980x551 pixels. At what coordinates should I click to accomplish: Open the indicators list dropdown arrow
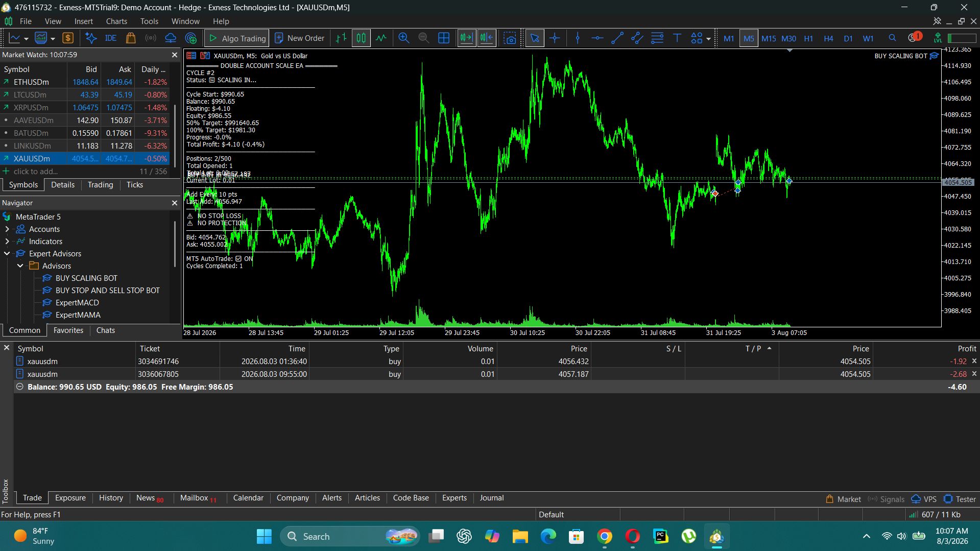[53, 39]
